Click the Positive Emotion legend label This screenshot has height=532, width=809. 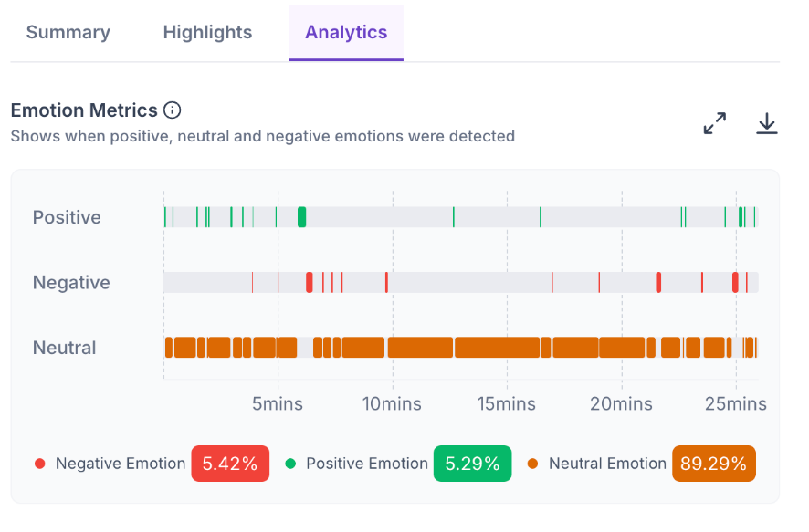(367, 464)
